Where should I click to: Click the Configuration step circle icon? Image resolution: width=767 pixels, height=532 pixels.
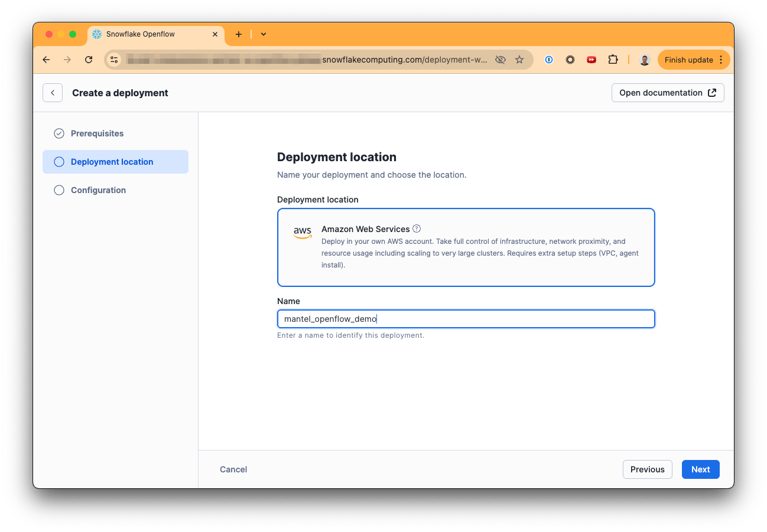point(59,190)
